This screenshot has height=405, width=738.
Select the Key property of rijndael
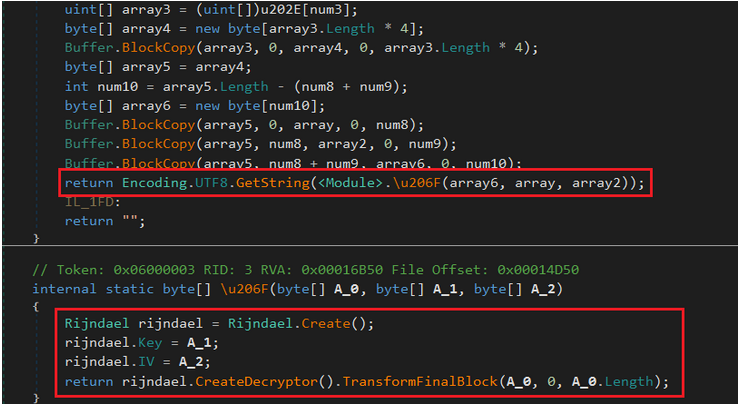[x=143, y=343]
